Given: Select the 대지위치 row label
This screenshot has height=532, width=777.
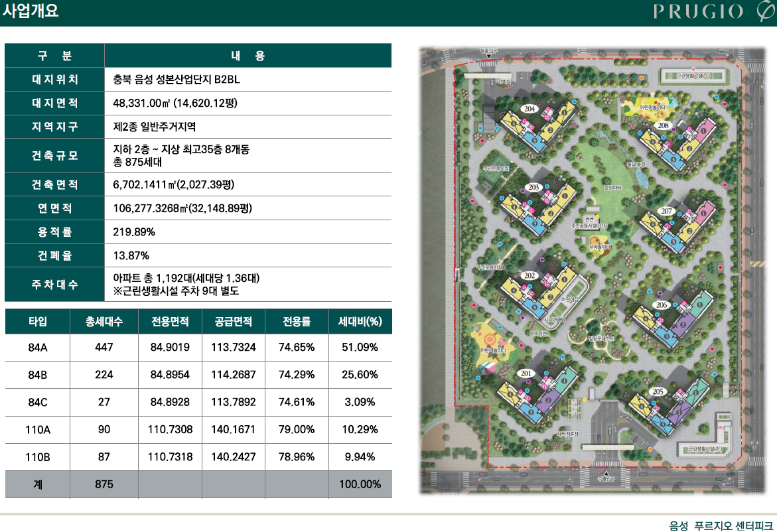Looking at the screenshot, I should 54,79.
